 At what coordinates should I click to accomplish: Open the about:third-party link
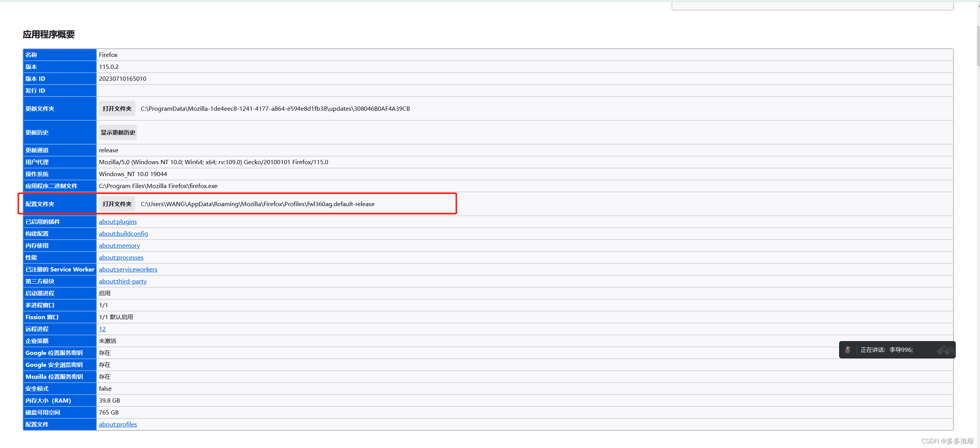pyautogui.click(x=123, y=281)
